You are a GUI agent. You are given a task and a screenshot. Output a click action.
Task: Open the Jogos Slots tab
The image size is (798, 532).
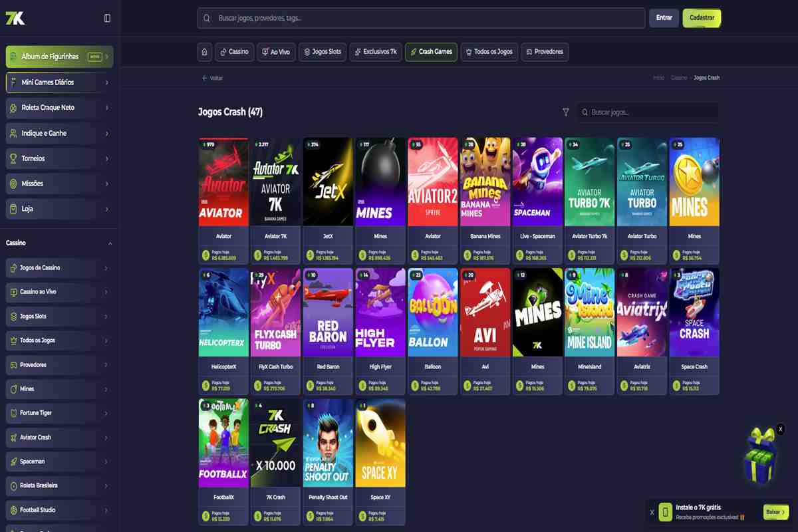pyautogui.click(x=323, y=52)
